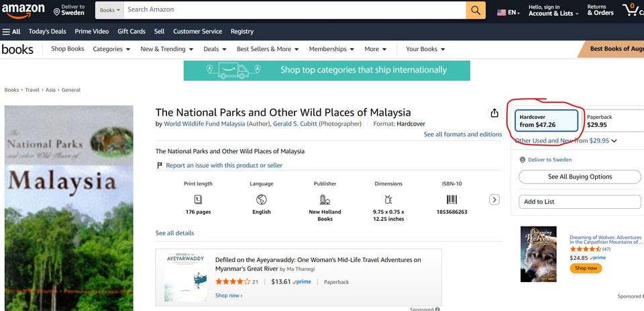
Task: Click the Search Amazon input field
Action: (x=294, y=10)
